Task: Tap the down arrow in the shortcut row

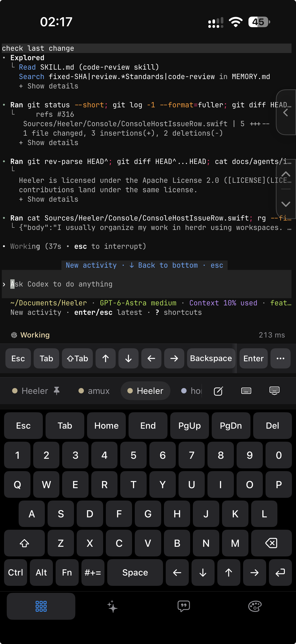Action: point(128,358)
